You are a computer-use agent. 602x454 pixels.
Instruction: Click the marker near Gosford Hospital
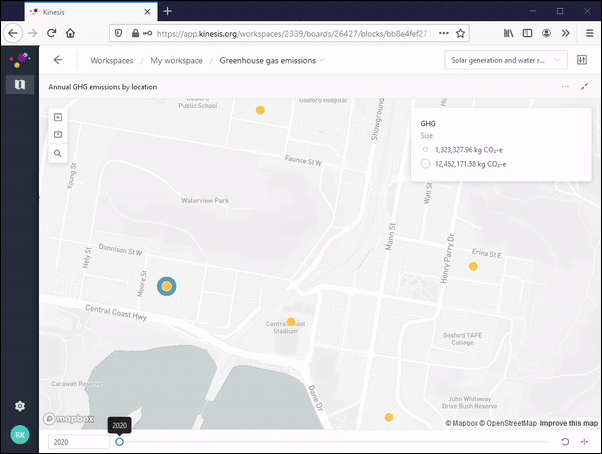click(260, 110)
